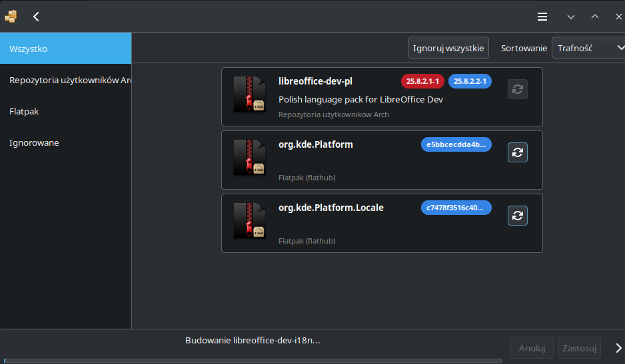Toggle update for org.kde.Platform
Image resolution: width=625 pixels, height=364 pixels.
(517, 152)
